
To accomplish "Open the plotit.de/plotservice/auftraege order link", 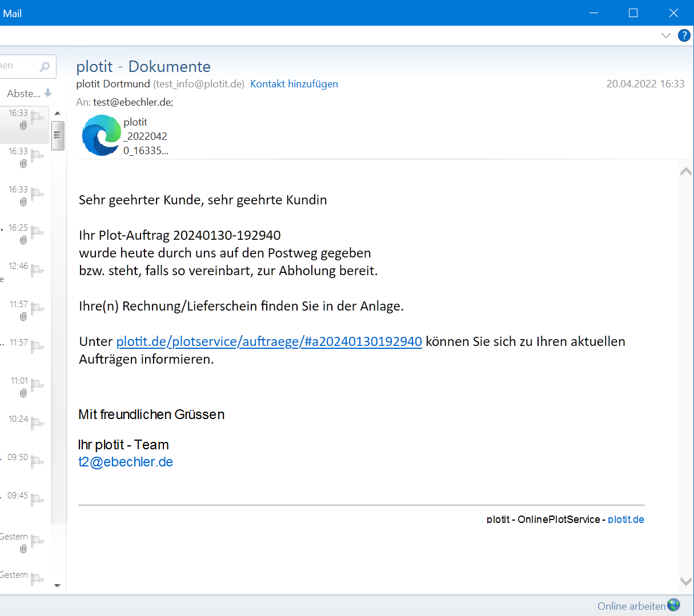I will click(x=269, y=341).
